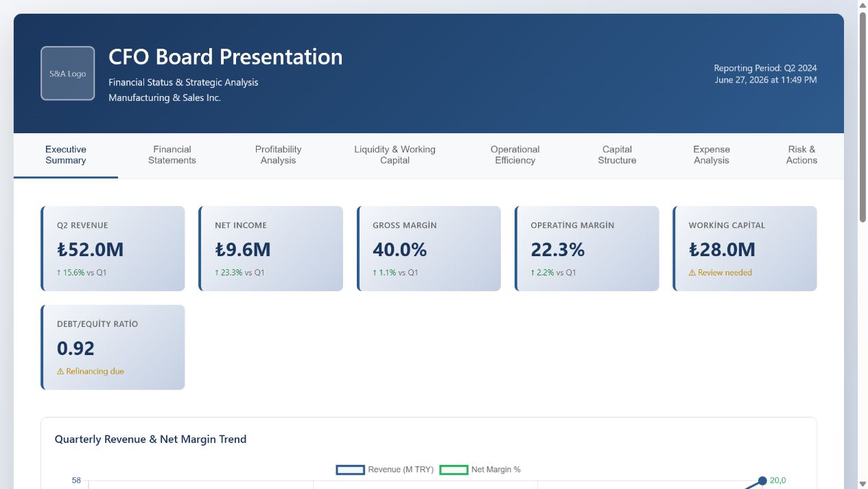Click the scrollbar down arrow
This screenshot has width=868, height=489.
[x=863, y=483]
